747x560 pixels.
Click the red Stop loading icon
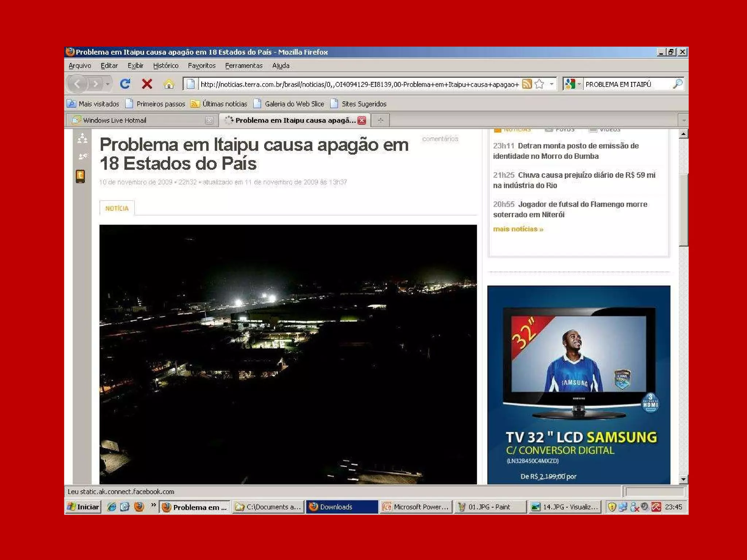coord(147,84)
